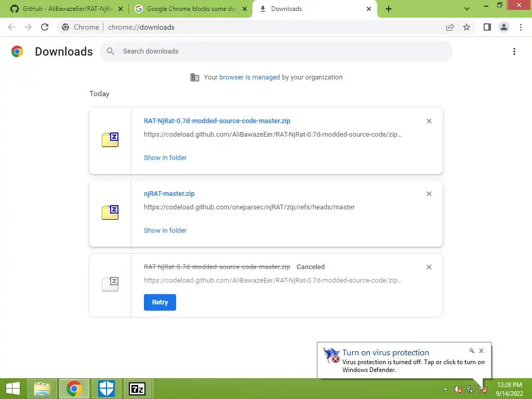Open Chrome's three-dot main menu
Viewport: 532px width, 399px height.
(521, 27)
